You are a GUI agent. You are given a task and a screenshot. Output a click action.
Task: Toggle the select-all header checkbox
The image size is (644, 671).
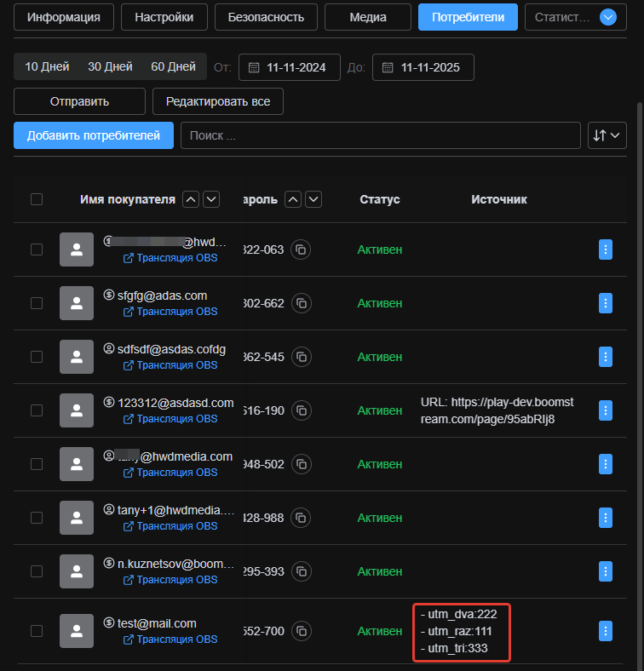tap(37, 199)
